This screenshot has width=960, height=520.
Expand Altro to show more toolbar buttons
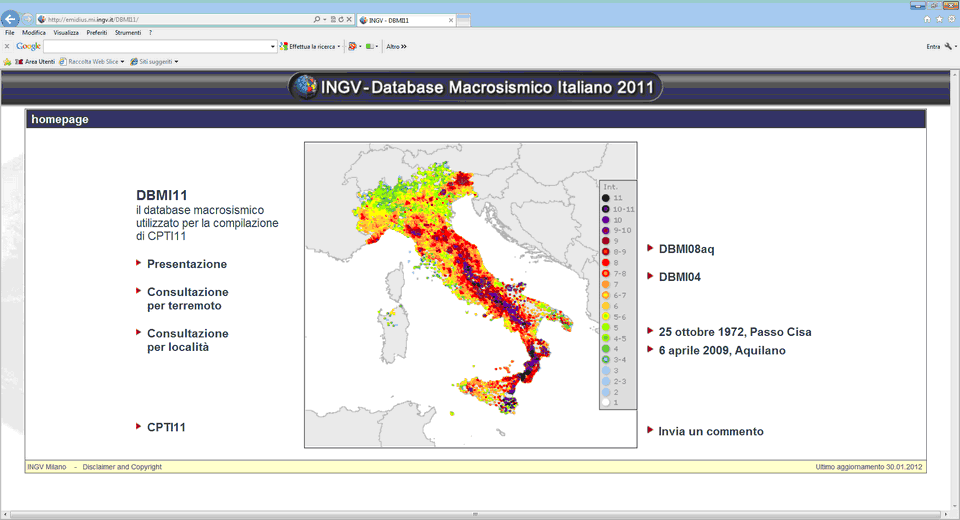[x=397, y=47]
